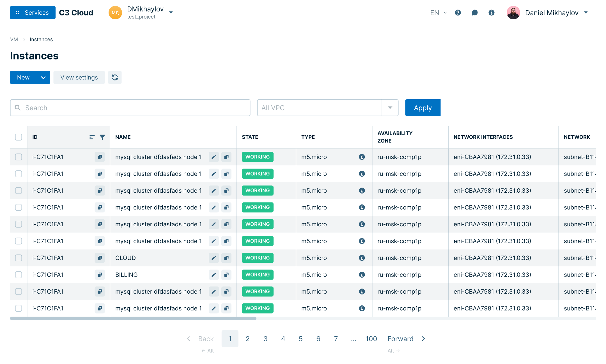Open the All VPC dropdown
606x364 pixels.
(390, 108)
